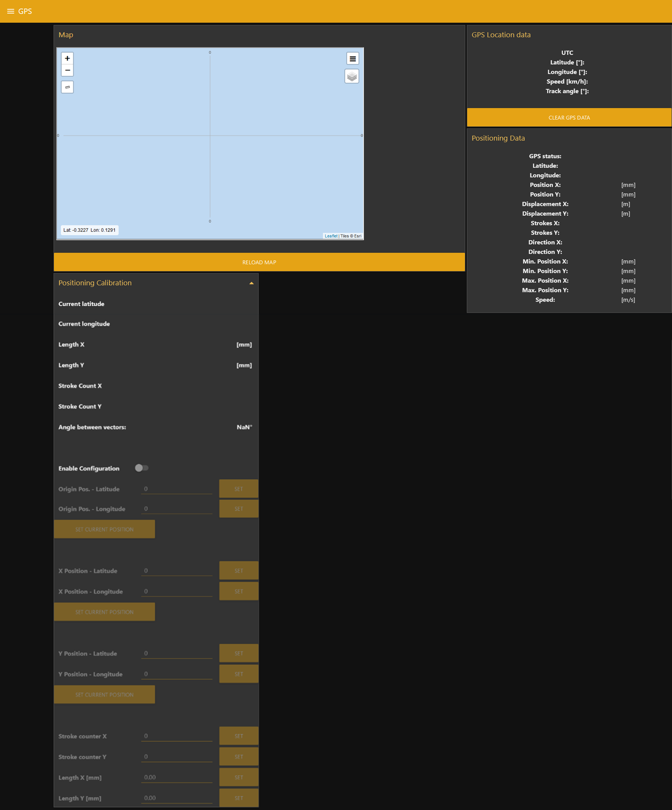Click the 'Angle between vectors:' label

[x=92, y=427]
